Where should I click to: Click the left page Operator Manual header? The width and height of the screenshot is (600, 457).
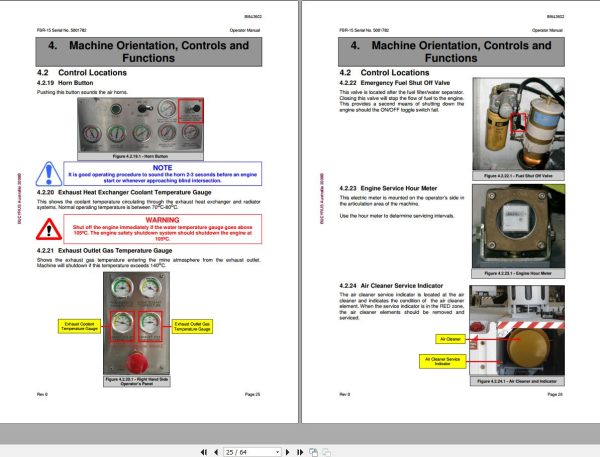click(245, 30)
